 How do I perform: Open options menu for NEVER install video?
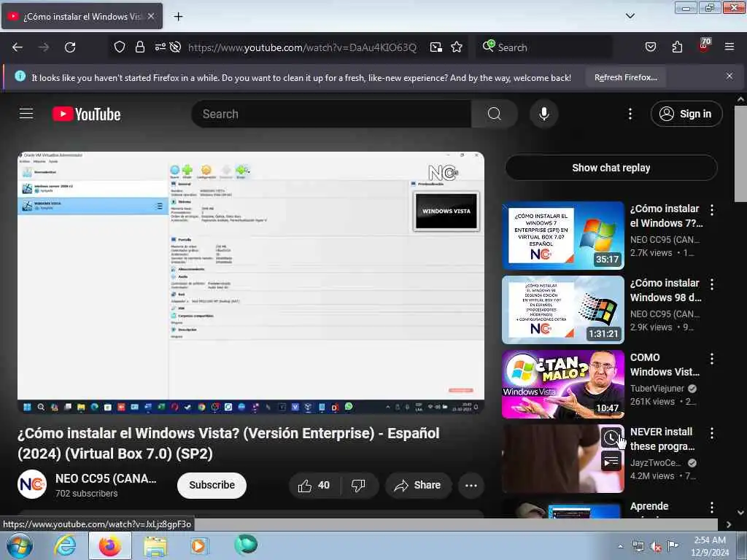(x=712, y=432)
